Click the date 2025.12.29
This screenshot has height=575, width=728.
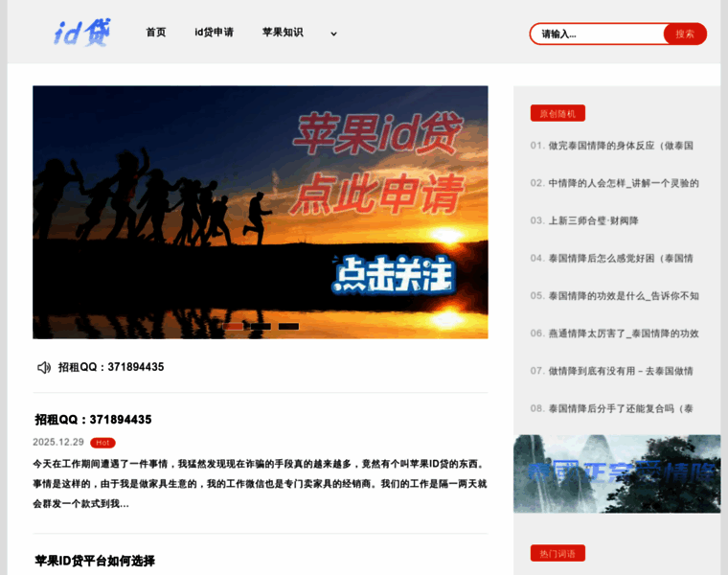(x=58, y=442)
